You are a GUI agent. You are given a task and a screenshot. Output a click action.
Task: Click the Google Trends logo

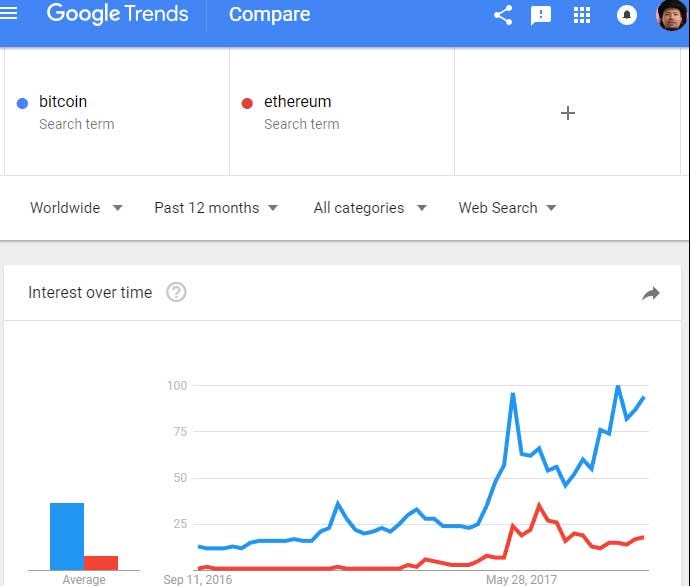pos(117,14)
